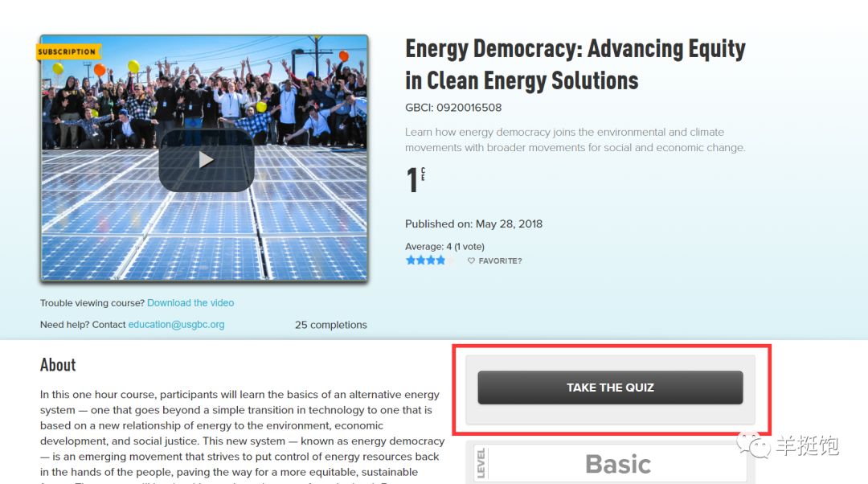Click the yellow SUBSCRIPTION badge
Image resolution: width=868 pixels, height=484 pixels.
68,51
